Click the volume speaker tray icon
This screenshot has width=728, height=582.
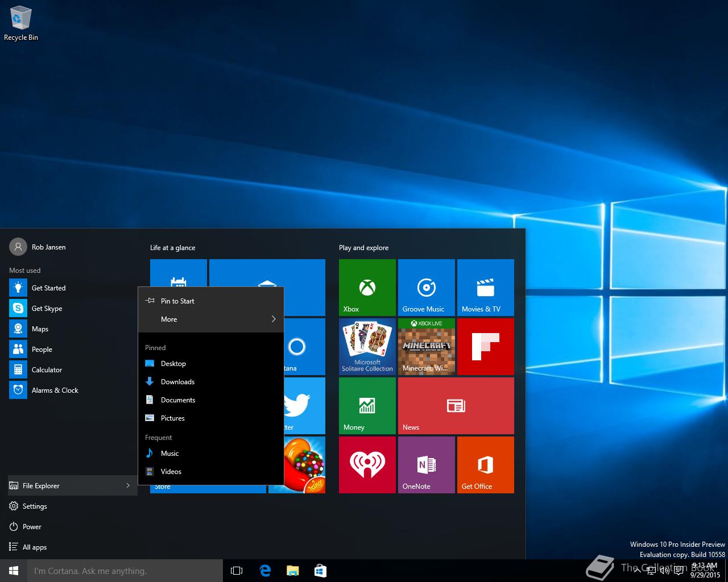coord(664,571)
